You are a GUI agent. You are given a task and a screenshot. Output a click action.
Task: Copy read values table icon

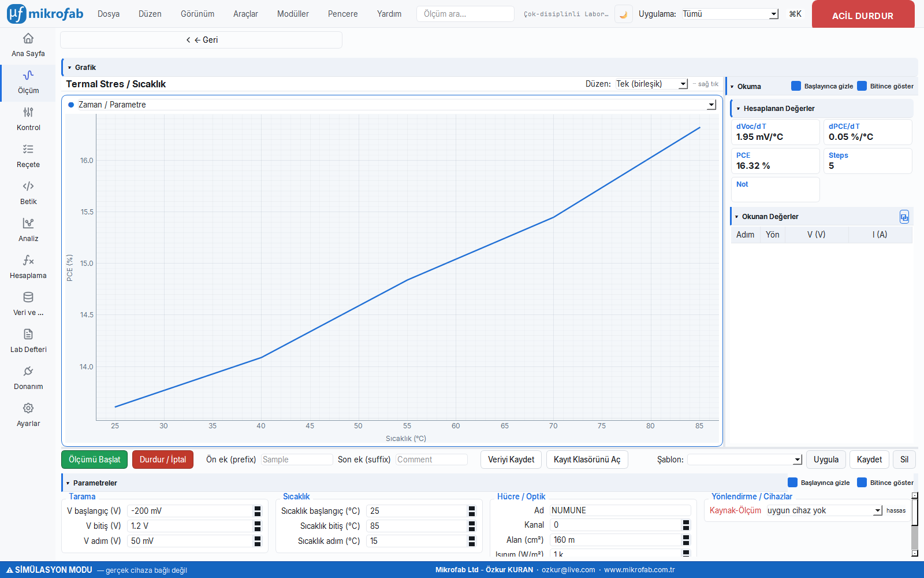[x=904, y=217]
